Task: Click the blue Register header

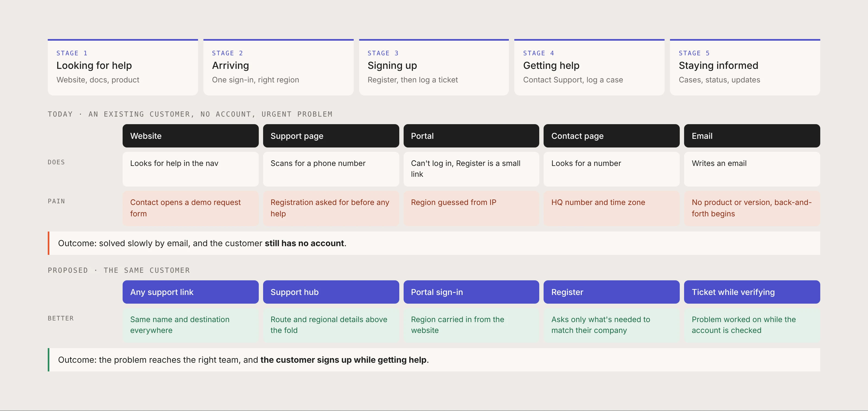Action: 612,292
